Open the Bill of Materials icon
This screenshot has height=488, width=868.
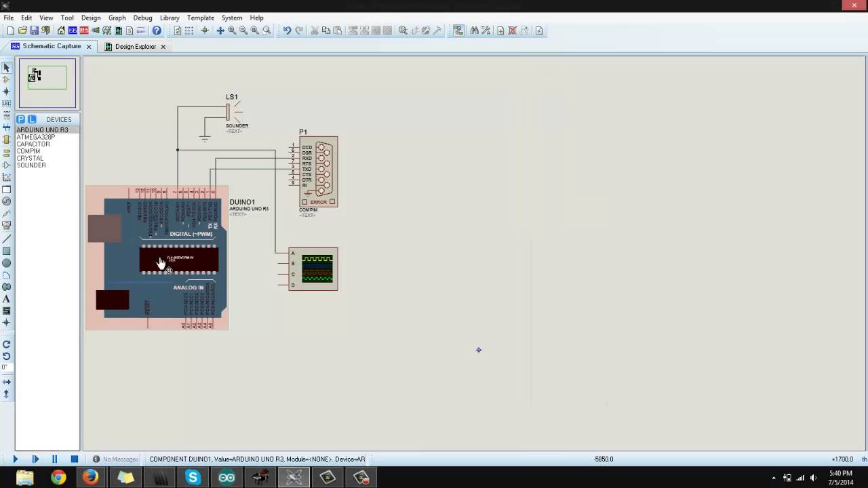[130, 30]
